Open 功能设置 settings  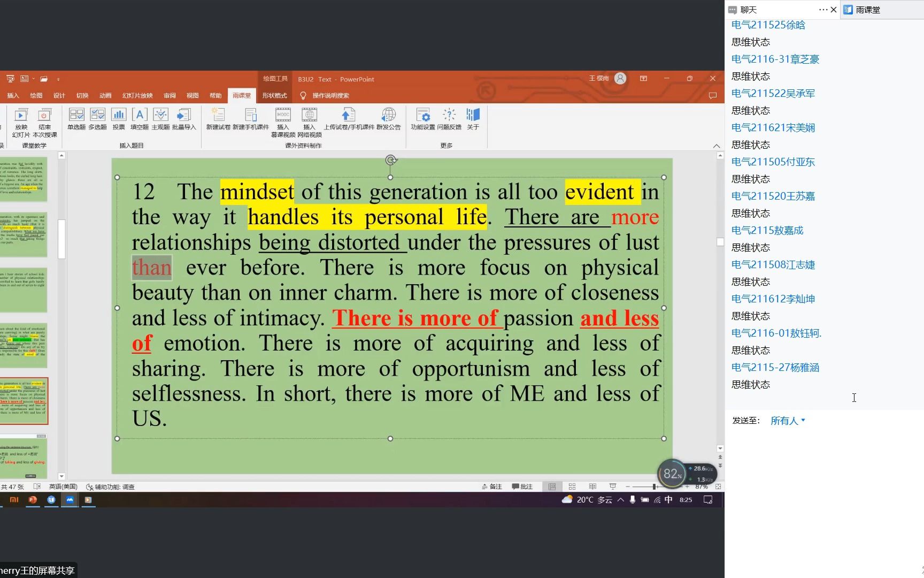[423, 119]
